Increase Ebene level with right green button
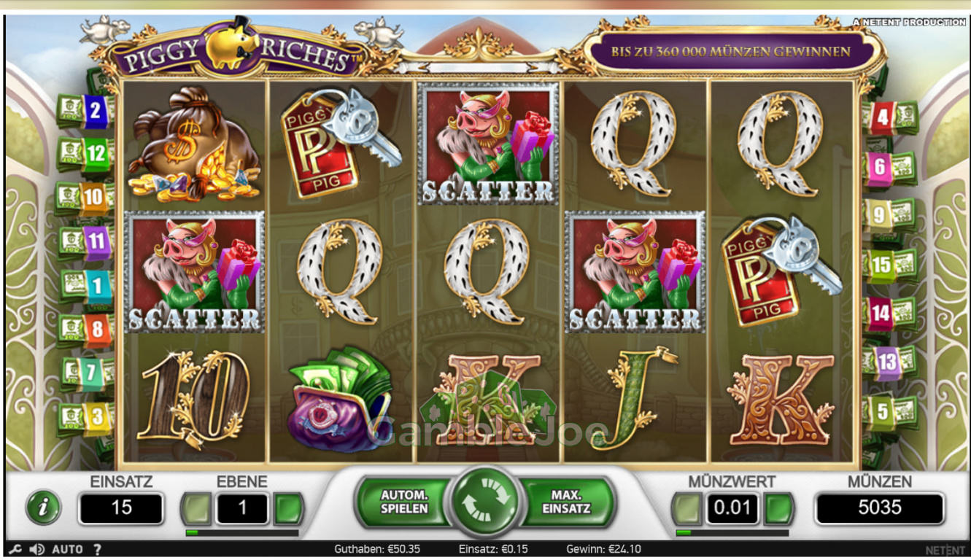The width and height of the screenshot is (971, 560). (288, 508)
